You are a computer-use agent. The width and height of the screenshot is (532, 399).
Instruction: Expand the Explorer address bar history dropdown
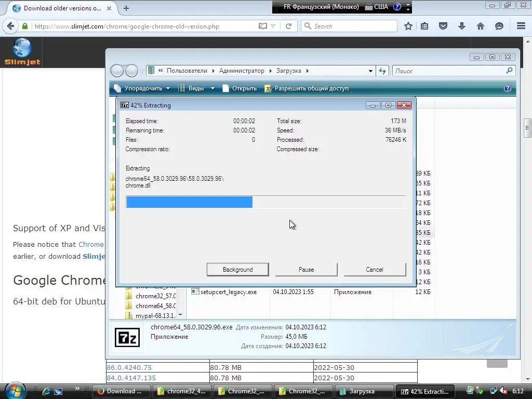370,71
